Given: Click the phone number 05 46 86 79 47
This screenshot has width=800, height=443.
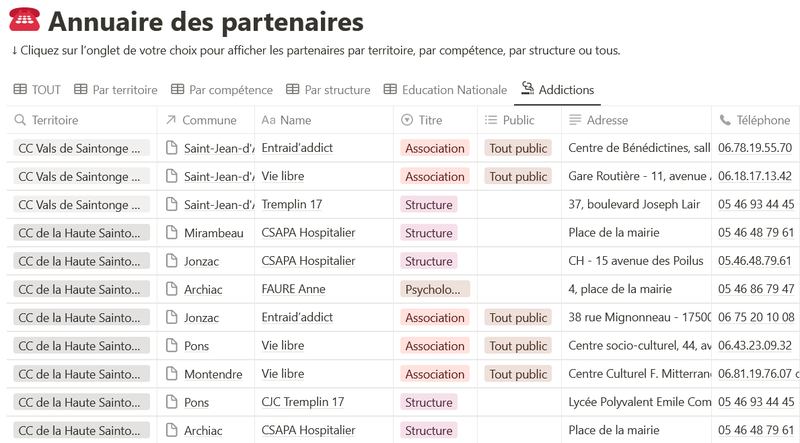Looking at the screenshot, I should tap(756, 289).
